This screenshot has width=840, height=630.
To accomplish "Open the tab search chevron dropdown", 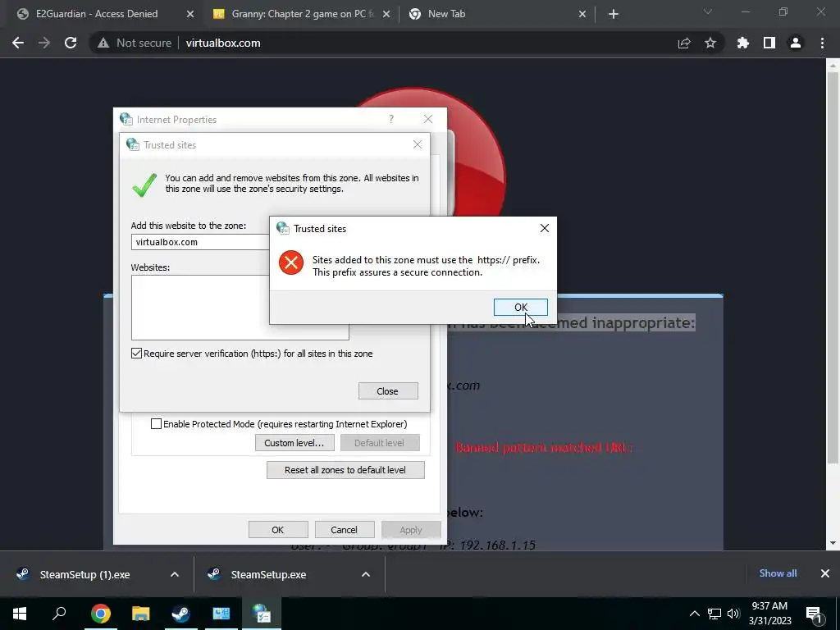I will pyautogui.click(x=708, y=11).
